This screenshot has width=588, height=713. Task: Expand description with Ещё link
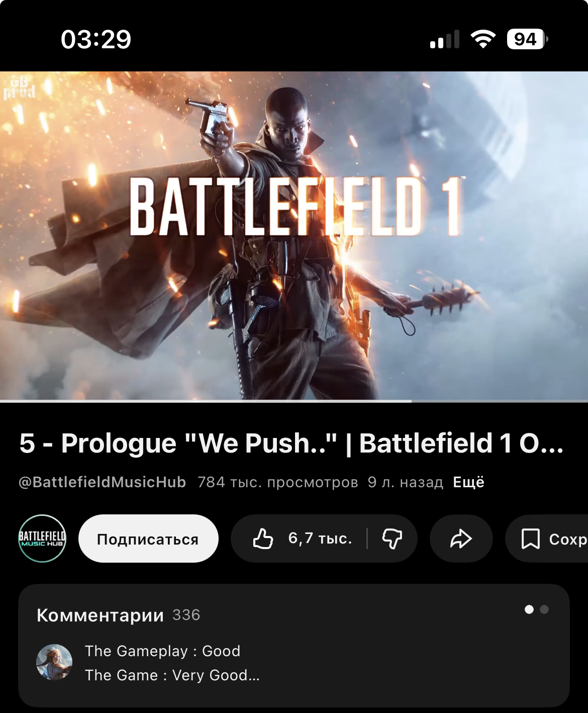click(468, 482)
